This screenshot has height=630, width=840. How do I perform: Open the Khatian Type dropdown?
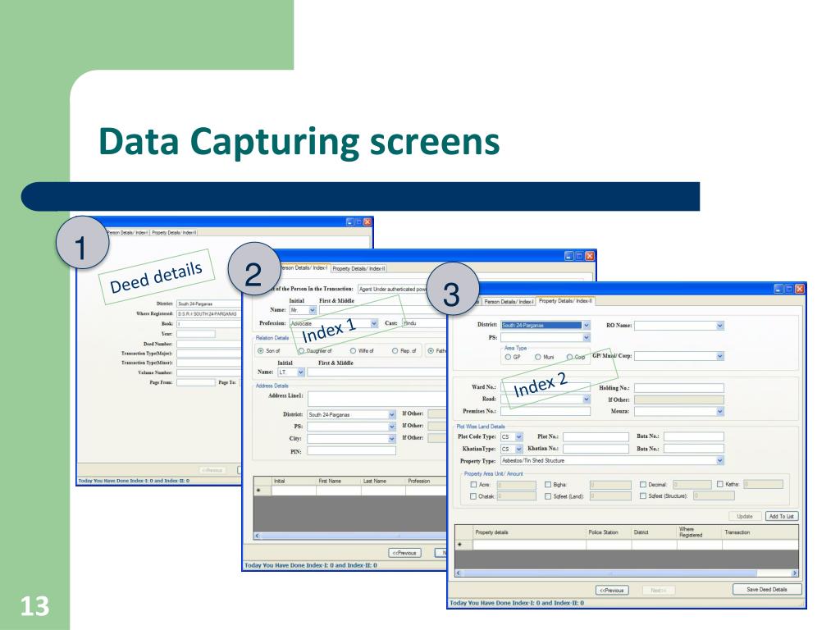coord(518,449)
